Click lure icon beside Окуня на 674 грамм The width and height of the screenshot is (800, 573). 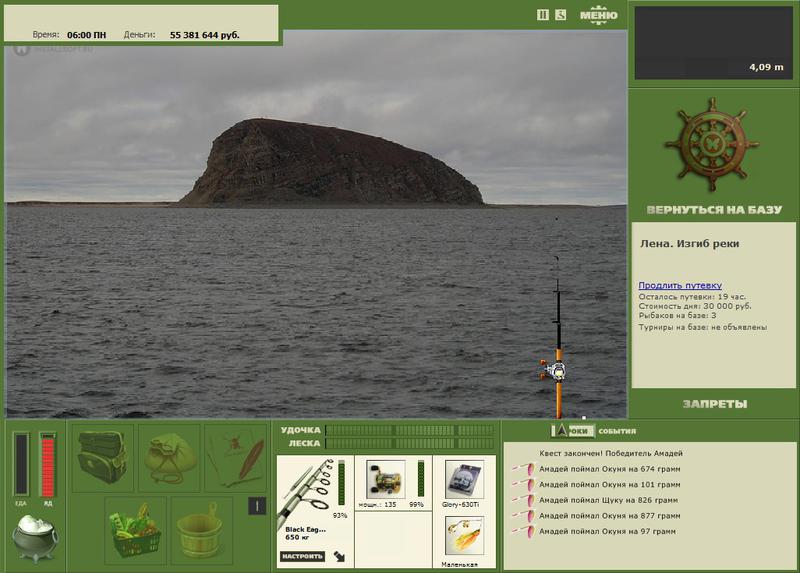[523, 468]
